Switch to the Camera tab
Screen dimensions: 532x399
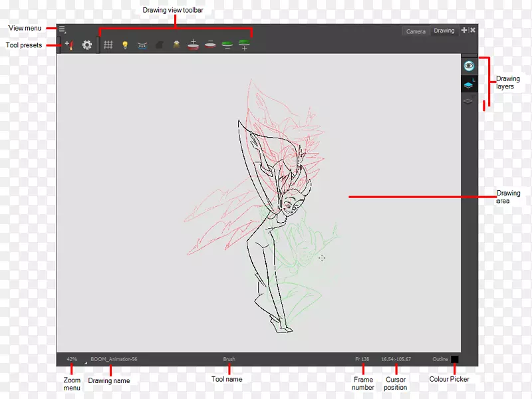(416, 31)
